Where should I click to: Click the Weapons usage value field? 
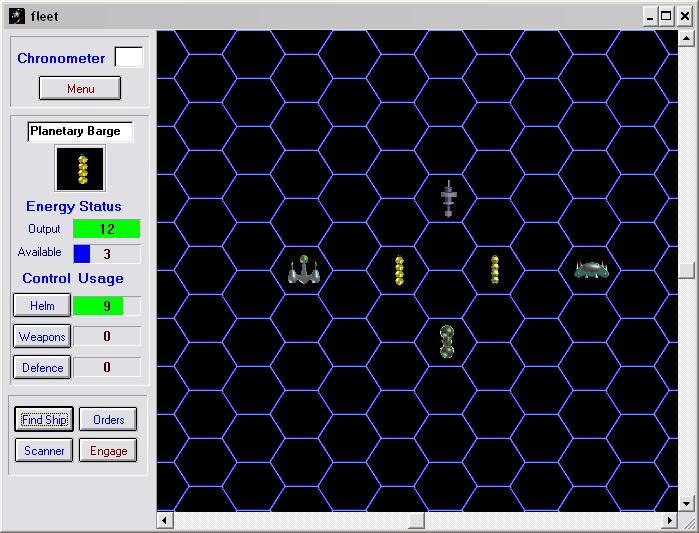pos(107,336)
